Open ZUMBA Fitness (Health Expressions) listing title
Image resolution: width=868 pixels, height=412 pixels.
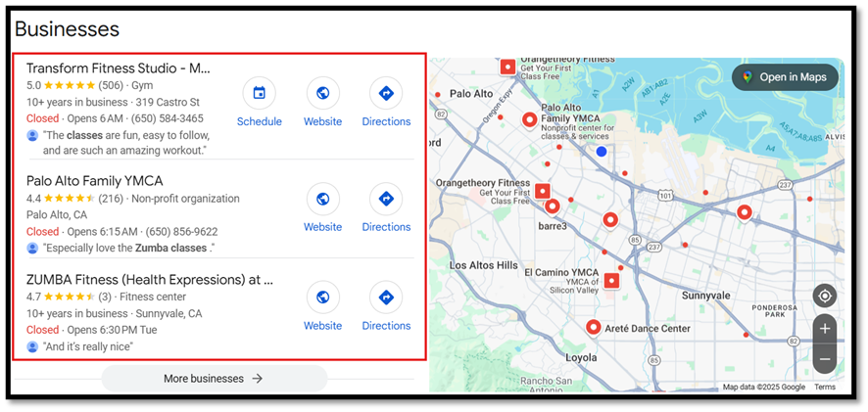coord(150,280)
